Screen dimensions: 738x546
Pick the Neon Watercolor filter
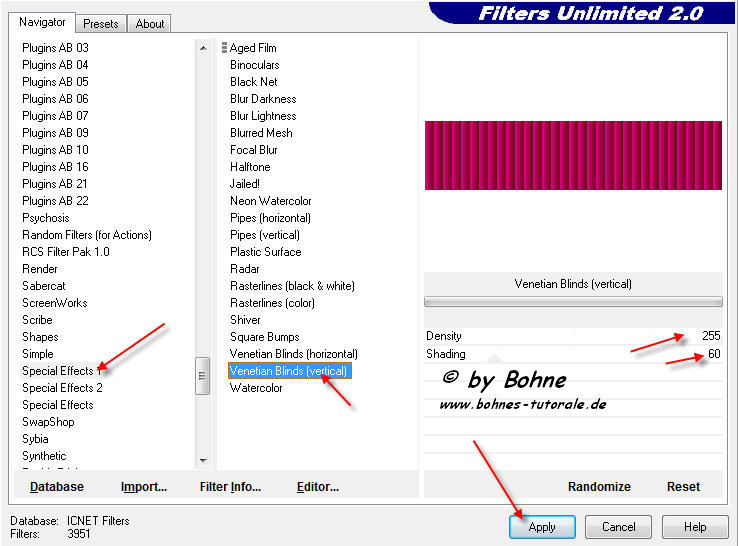click(270, 201)
